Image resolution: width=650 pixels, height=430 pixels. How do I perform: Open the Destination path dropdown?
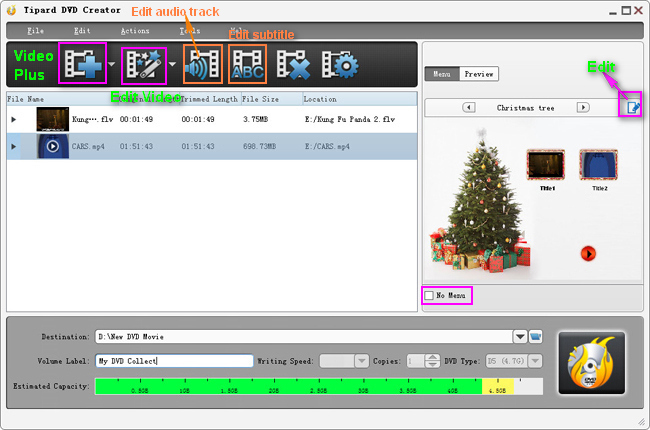[520, 336]
